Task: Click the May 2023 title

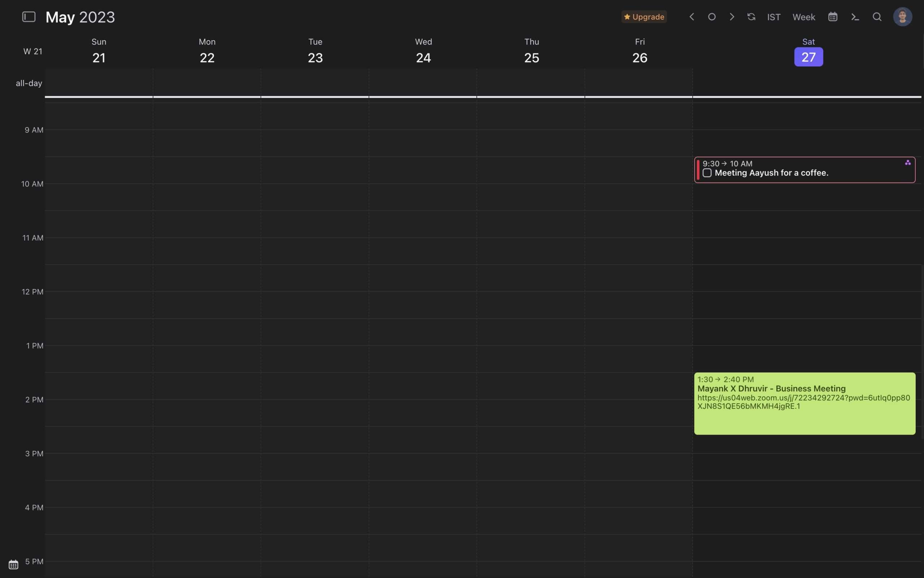Action: [x=80, y=17]
